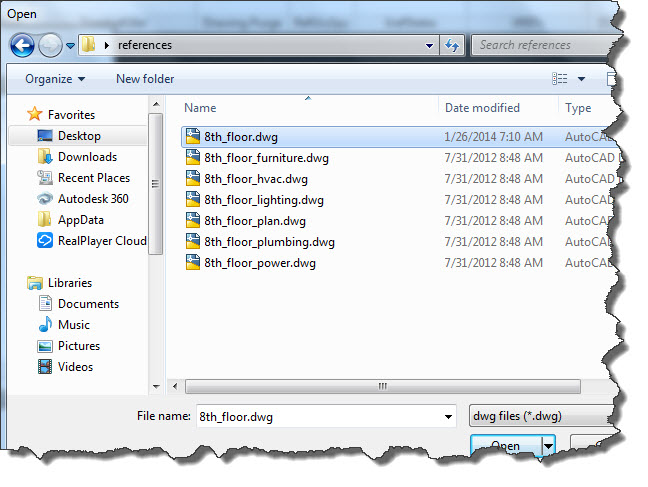Open the File name combo box dropdown
Viewport: 648px width, 487px height.
(448, 416)
